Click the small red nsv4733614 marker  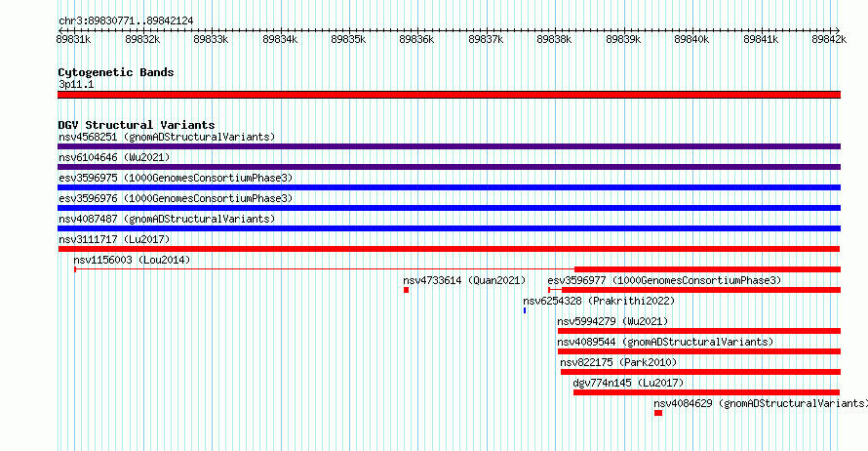(x=407, y=290)
